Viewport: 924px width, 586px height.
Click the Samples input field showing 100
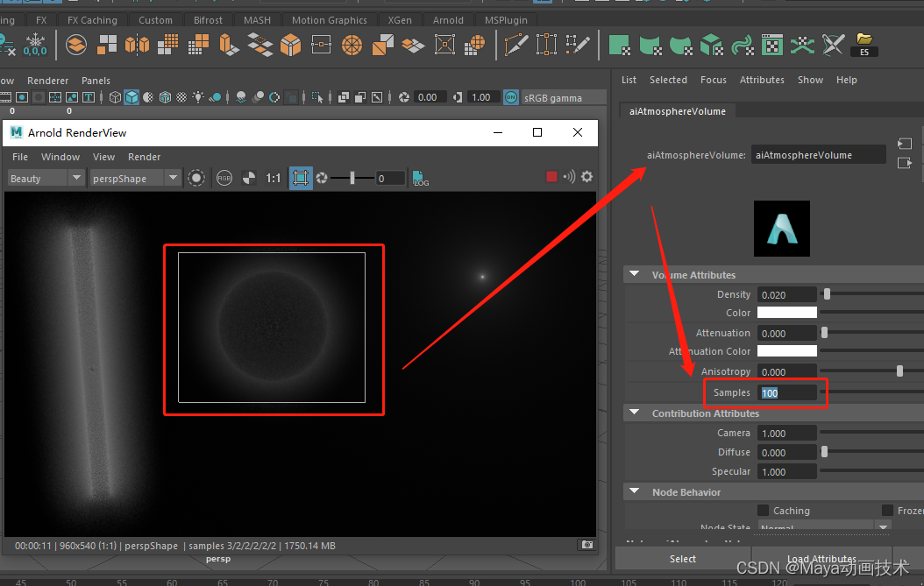point(786,392)
